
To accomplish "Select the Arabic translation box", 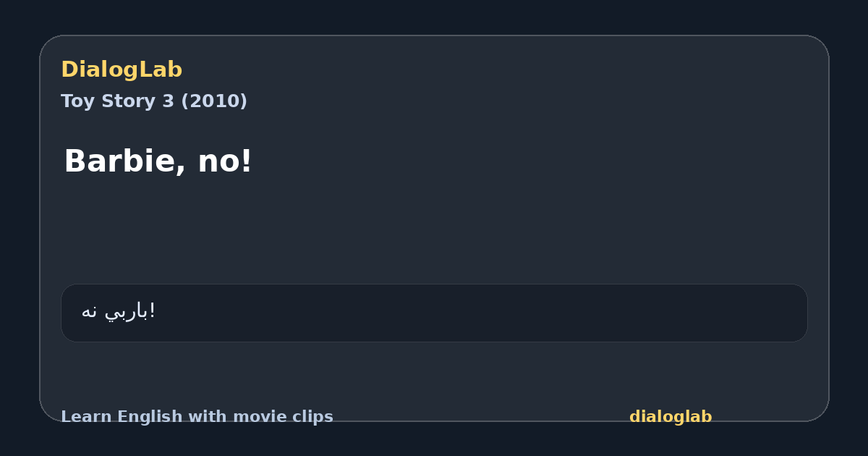I will pyautogui.click(x=434, y=313).
